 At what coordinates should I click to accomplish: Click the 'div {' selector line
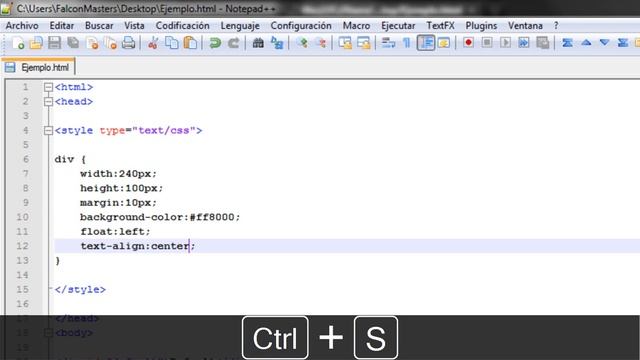(70, 160)
